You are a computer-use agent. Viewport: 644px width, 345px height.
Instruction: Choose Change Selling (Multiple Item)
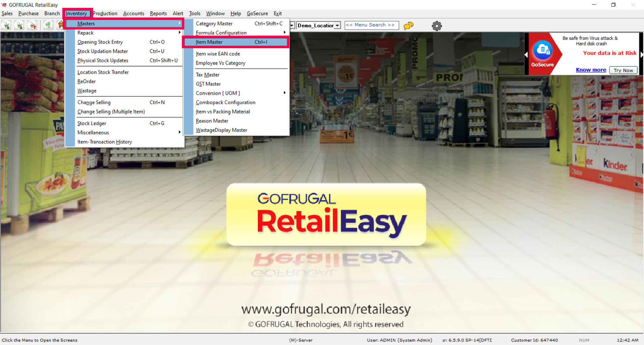124,112
